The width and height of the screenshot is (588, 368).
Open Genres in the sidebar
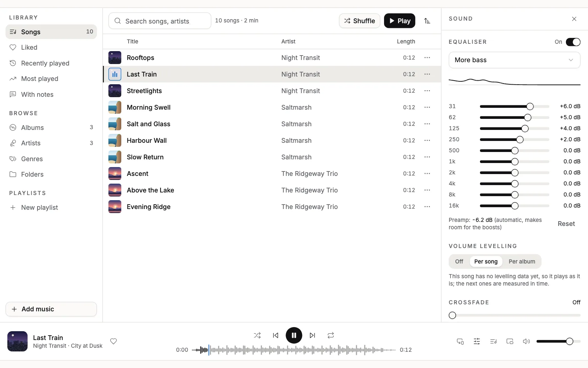[51, 159]
